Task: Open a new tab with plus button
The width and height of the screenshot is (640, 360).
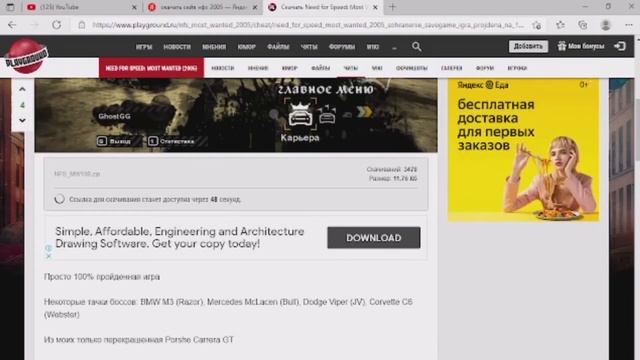Action: click(x=392, y=7)
